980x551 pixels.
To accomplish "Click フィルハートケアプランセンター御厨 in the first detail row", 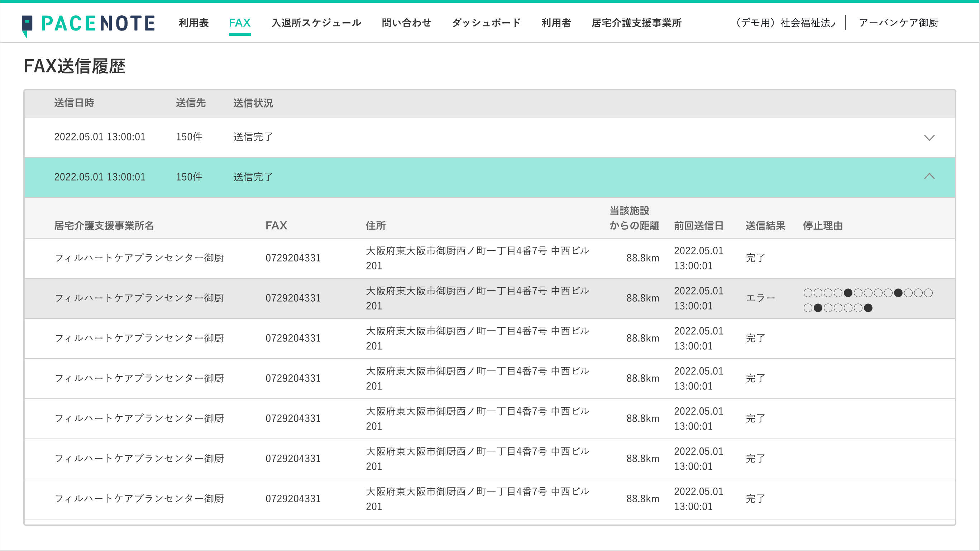I will (140, 258).
